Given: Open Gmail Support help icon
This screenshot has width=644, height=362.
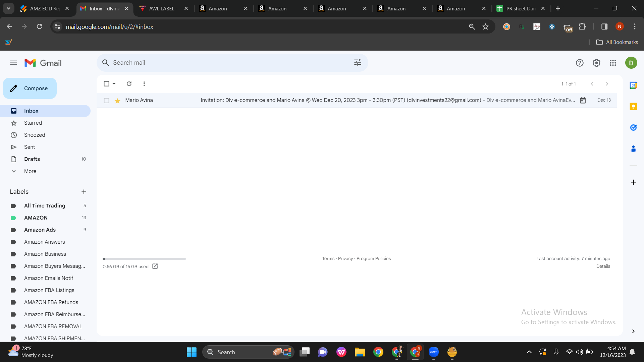Looking at the screenshot, I should 580,63.
